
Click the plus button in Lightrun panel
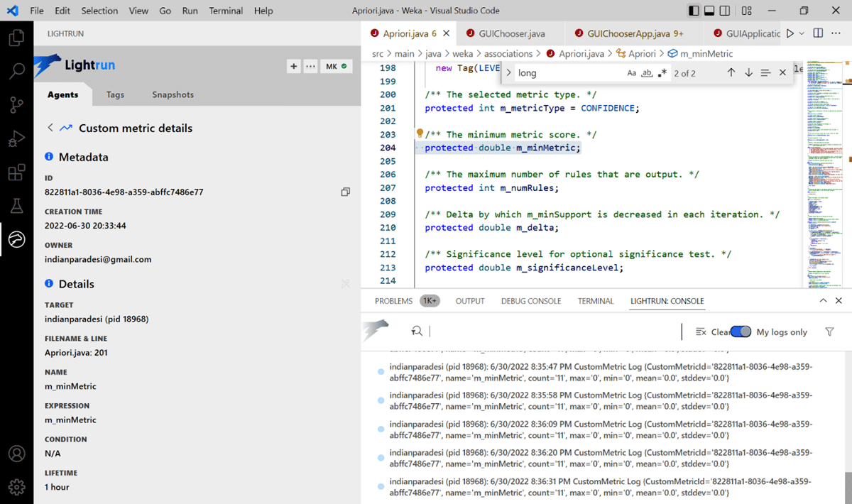coord(293,66)
